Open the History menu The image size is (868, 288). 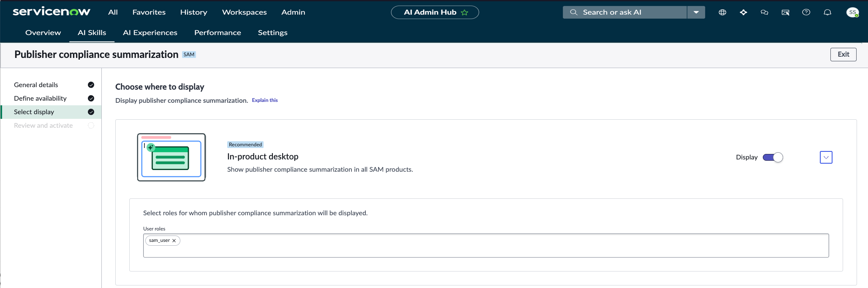tap(193, 12)
